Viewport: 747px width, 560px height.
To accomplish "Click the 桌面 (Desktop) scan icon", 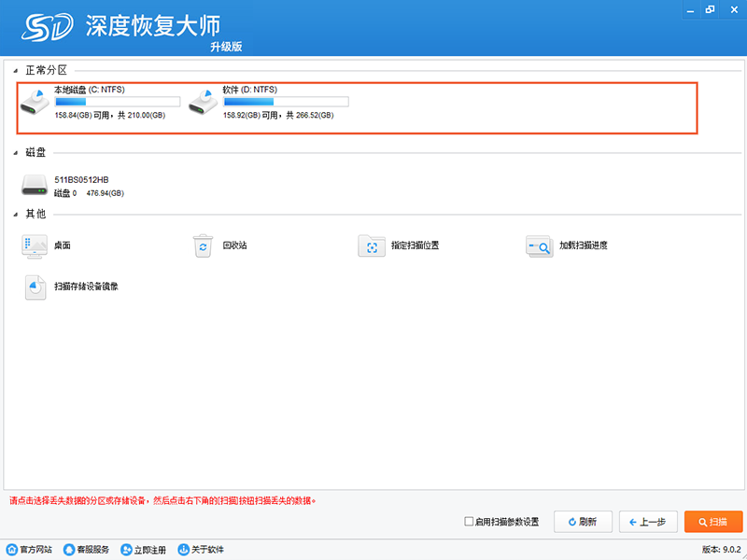I will point(35,245).
